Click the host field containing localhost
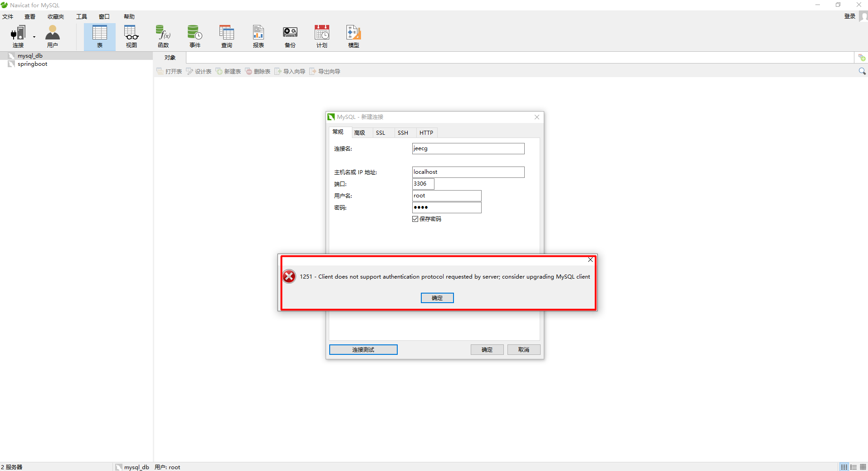Viewport: 868px width, 471px height. click(x=468, y=172)
